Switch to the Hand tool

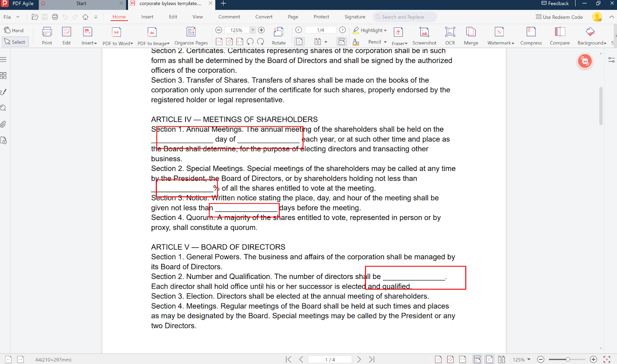(x=14, y=30)
